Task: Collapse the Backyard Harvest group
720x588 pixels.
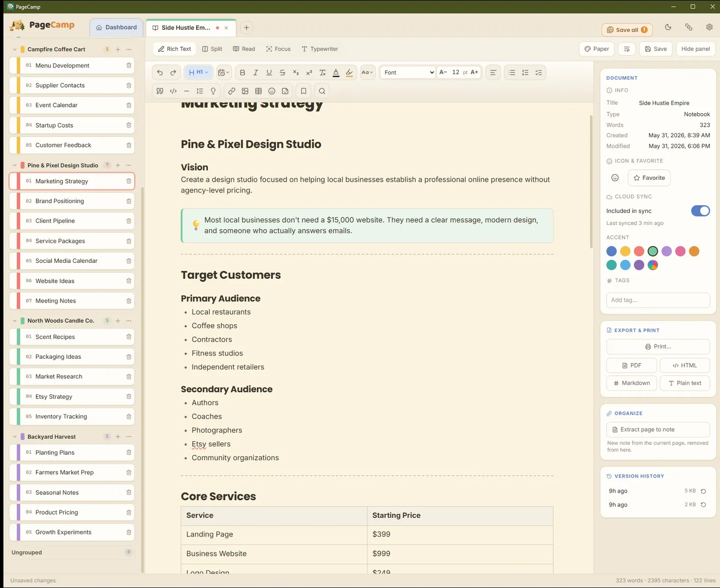Action: 14,437
